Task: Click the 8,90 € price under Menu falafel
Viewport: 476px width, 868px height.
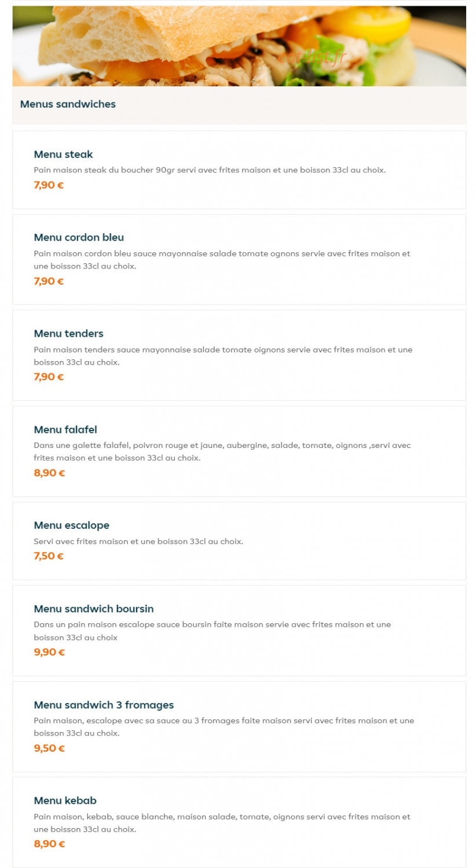Action: point(49,473)
